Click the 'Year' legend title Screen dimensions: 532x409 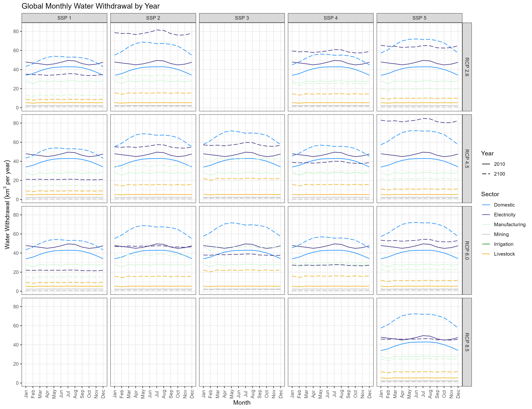(x=487, y=153)
